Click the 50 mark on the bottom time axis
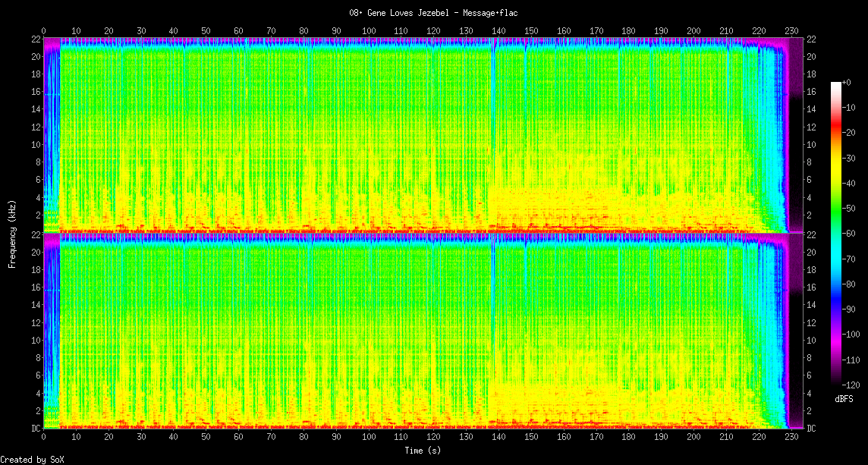The image size is (868, 465). [206, 438]
